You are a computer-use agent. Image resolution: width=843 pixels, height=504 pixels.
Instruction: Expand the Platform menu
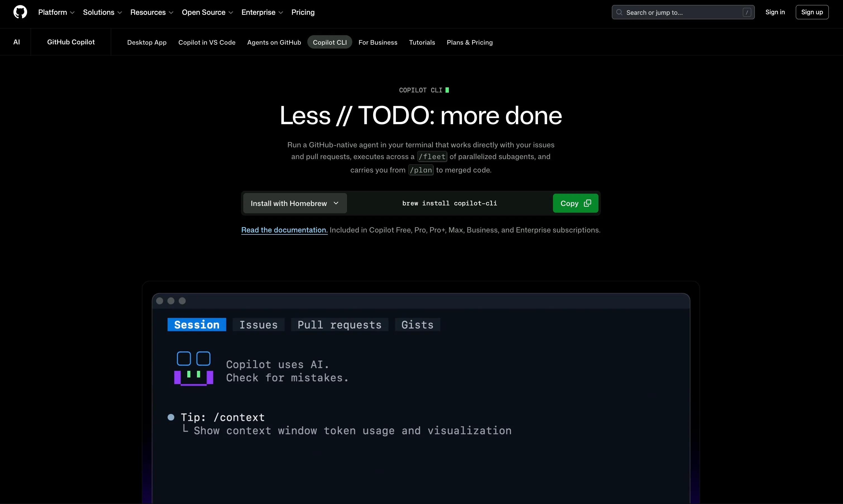(x=56, y=12)
